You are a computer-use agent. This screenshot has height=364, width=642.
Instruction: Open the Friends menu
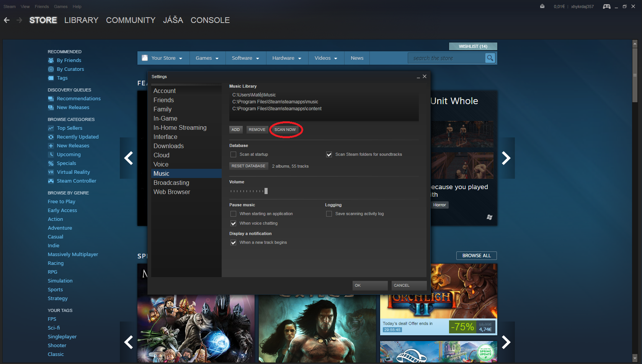42,7
